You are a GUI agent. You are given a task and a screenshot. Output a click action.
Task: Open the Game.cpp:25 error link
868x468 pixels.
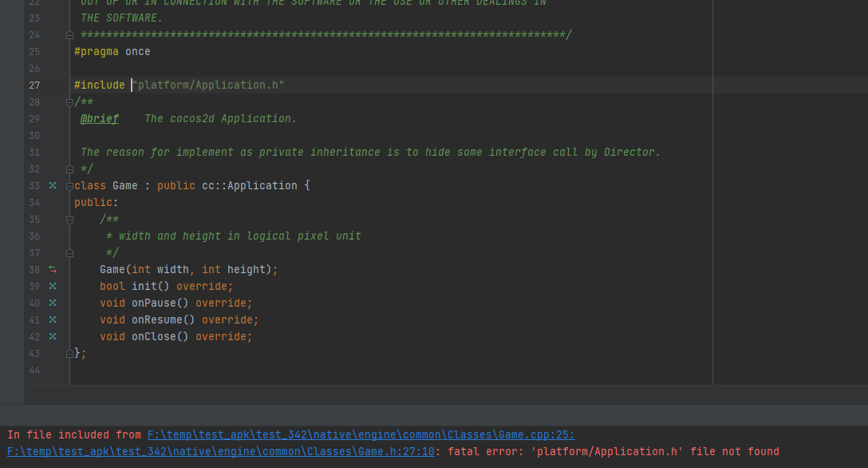coord(361,434)
